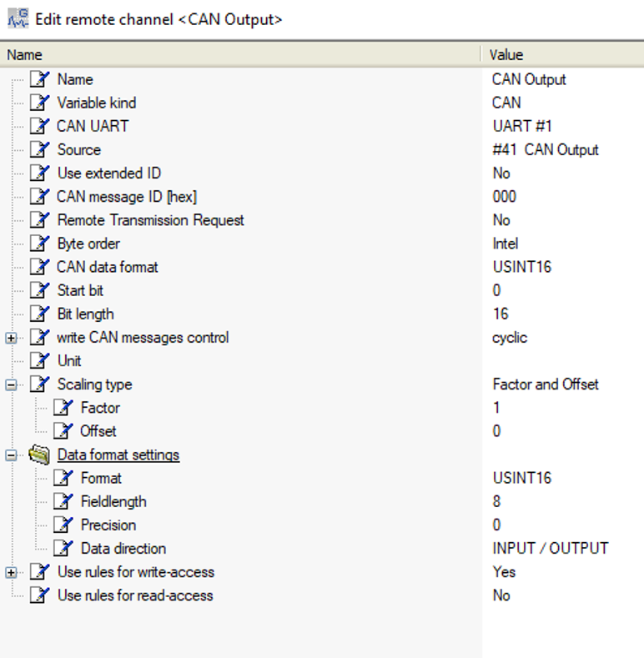Viewport: 644px width, 658px height.
Task: Select the UART #1 value
Action: pos(522,126)
